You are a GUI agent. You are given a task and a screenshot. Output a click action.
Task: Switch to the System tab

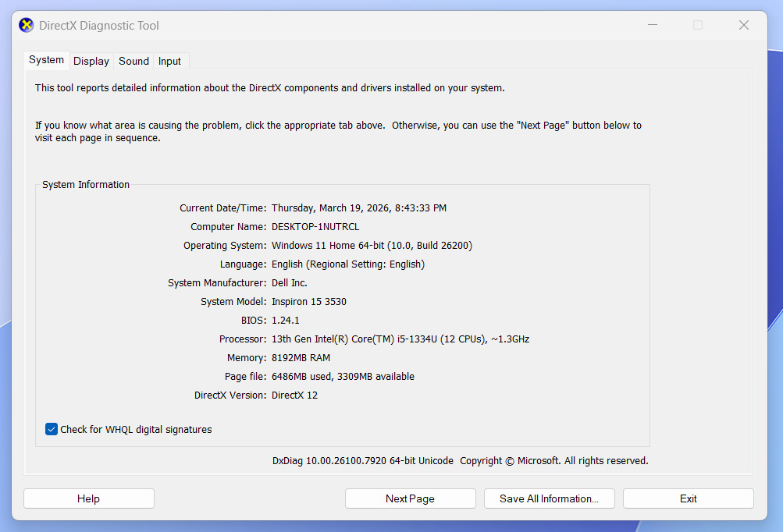coord(46,60)
